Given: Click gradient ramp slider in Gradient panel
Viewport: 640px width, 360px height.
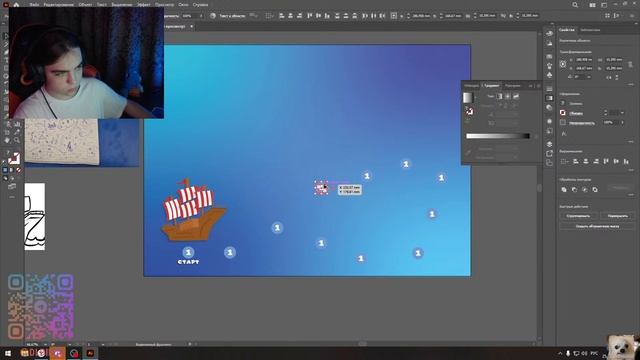Looking at the screenshot, I should click(498, 136).
